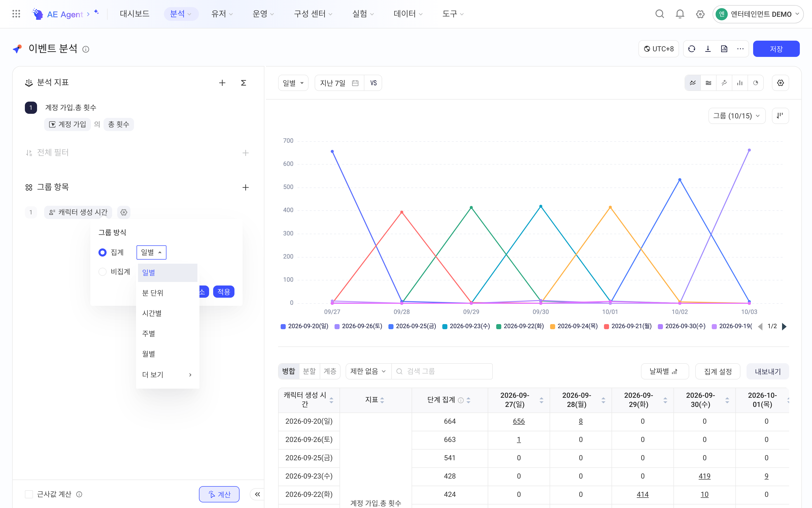The height and width of the screenshot is (508, 812).
Task: Click the 내보내기 button
Action: click(x=768, y=371)
